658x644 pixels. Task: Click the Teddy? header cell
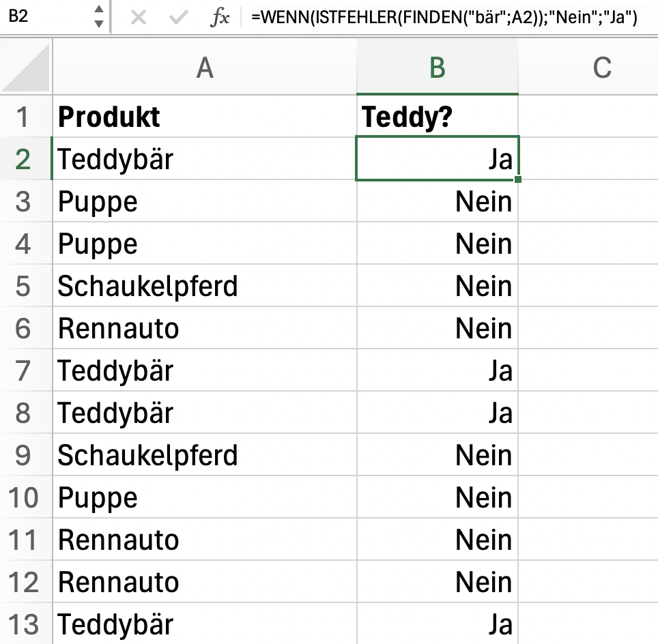tap(438, 116)
